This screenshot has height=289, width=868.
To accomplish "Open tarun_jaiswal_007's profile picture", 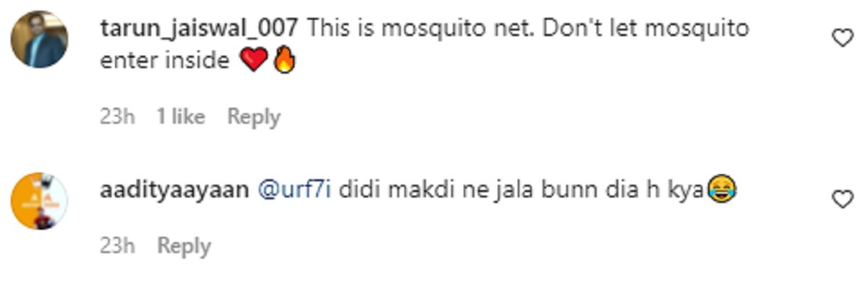I will [39, 40].
